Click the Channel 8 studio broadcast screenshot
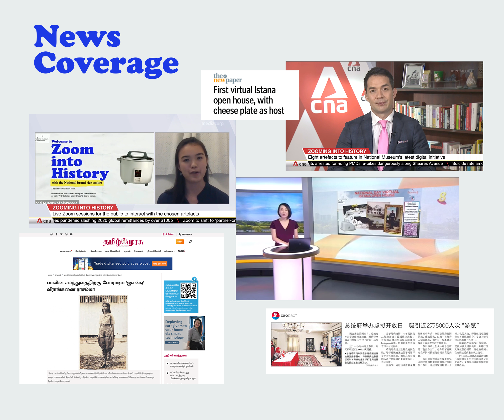 pyautogui.click(x=347, y=239)
